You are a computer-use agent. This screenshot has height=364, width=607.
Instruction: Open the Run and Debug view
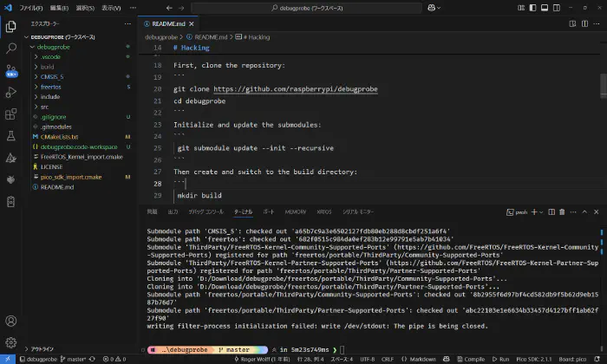click(10, 92)
